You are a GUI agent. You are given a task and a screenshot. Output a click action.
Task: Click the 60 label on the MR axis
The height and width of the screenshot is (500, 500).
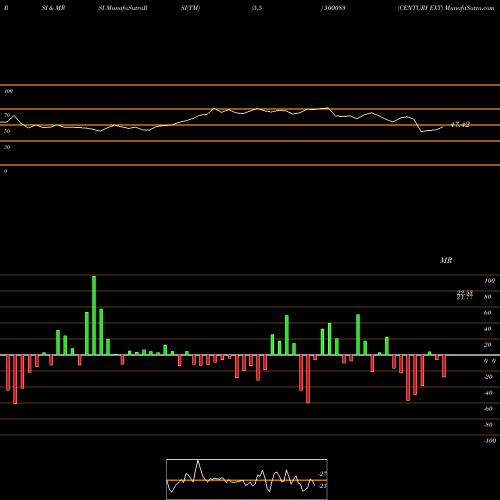(488, 313)
